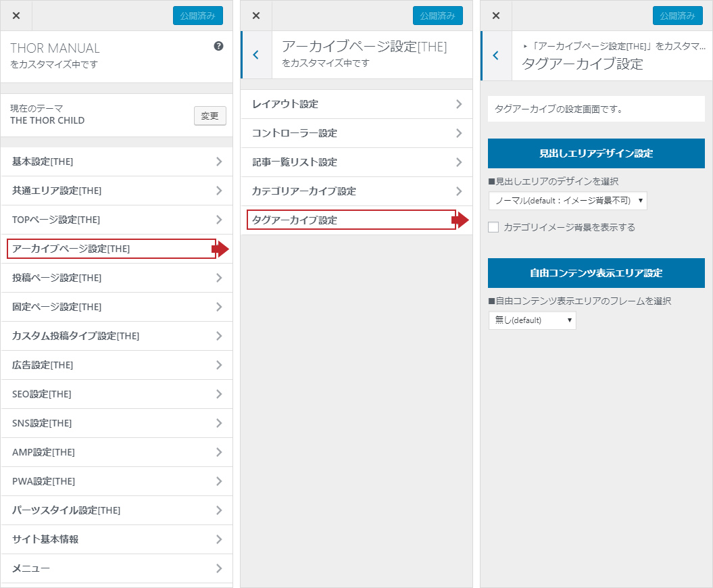Go back from タグアーカイブ設定 panel
The image size is (713, 588).
pos(495,55)
